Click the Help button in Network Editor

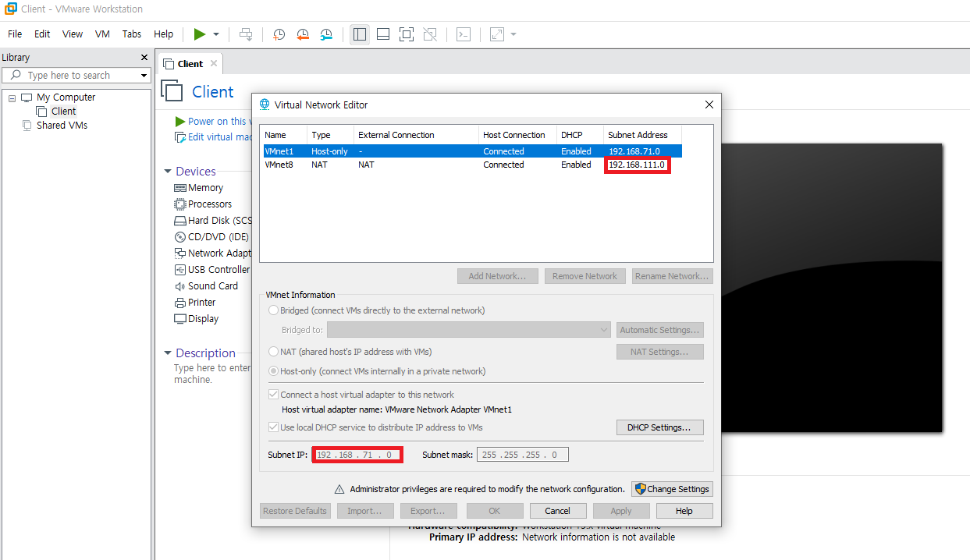pyautogui.click(x=684, y=511)
